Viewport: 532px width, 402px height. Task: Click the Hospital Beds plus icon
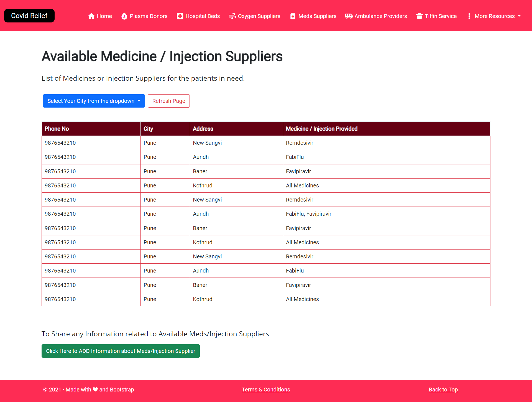click(x=180, y=16)
